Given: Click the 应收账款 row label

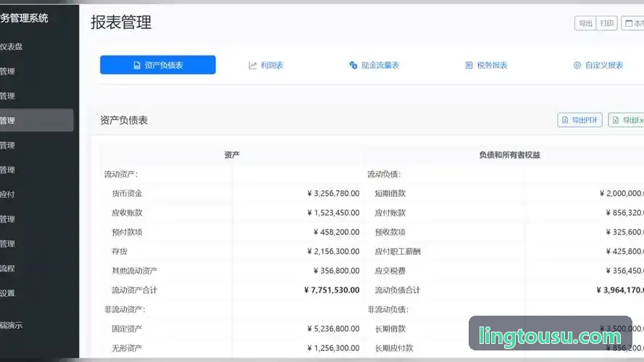Looking at the screenshot, I should pos(127,213).
